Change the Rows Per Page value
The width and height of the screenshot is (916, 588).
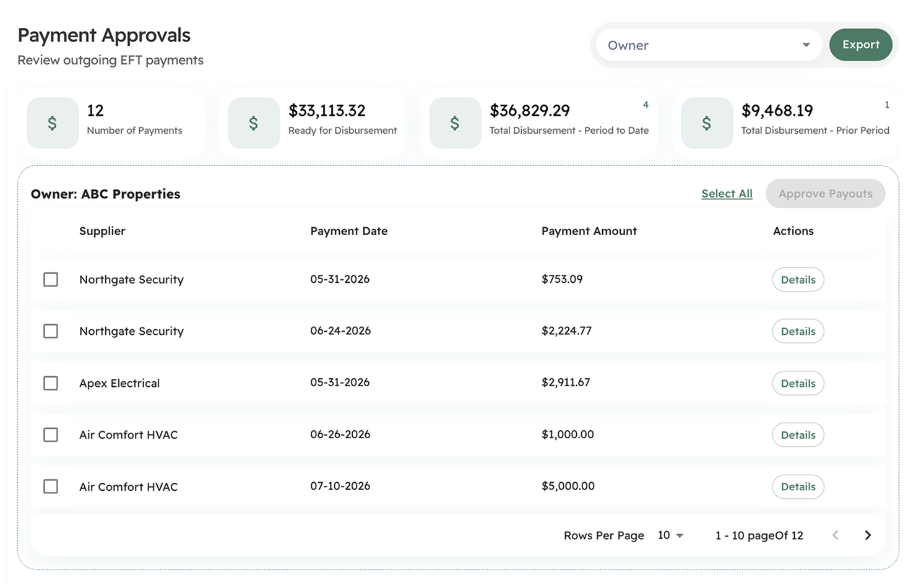point(670,535)
